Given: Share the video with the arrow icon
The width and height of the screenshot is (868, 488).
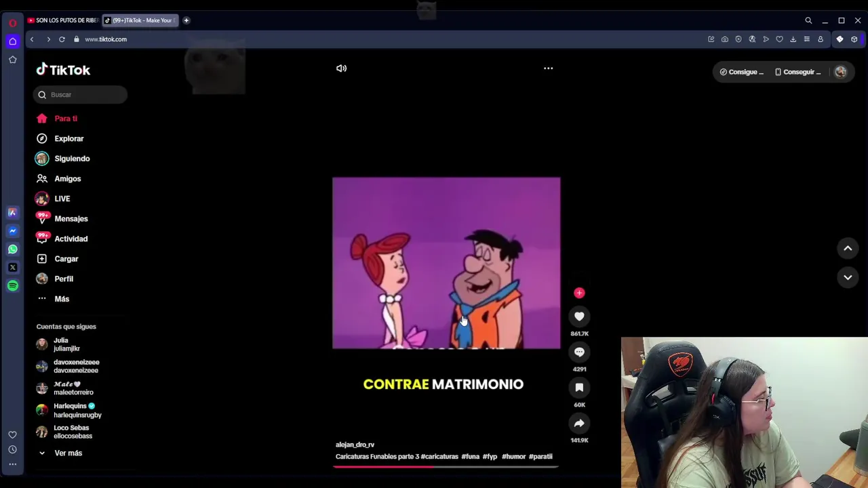Looking at the screenshot, I should click(x=579, y=423).
